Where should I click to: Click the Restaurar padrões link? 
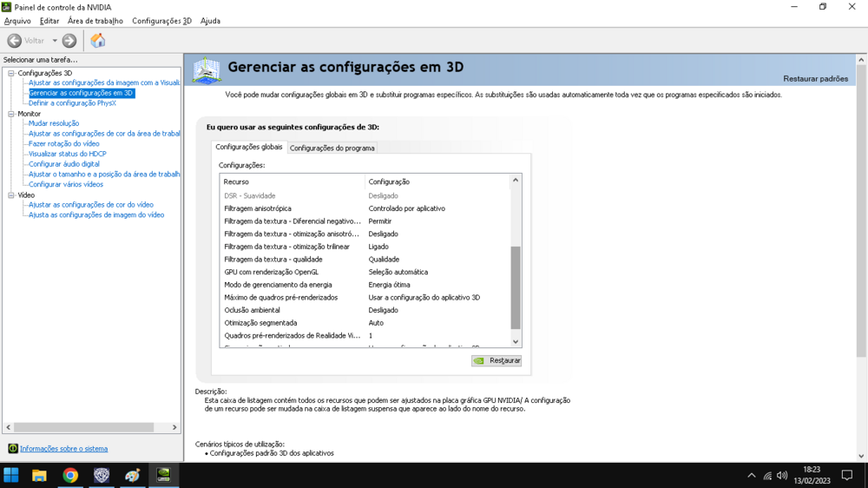pyautogui.click(x=815, y=79)
